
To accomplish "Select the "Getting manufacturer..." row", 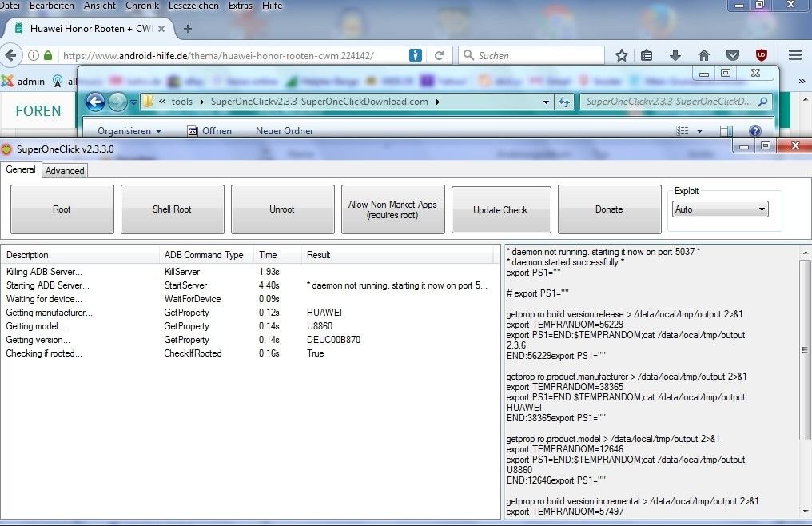I will [x=248, y=313].
